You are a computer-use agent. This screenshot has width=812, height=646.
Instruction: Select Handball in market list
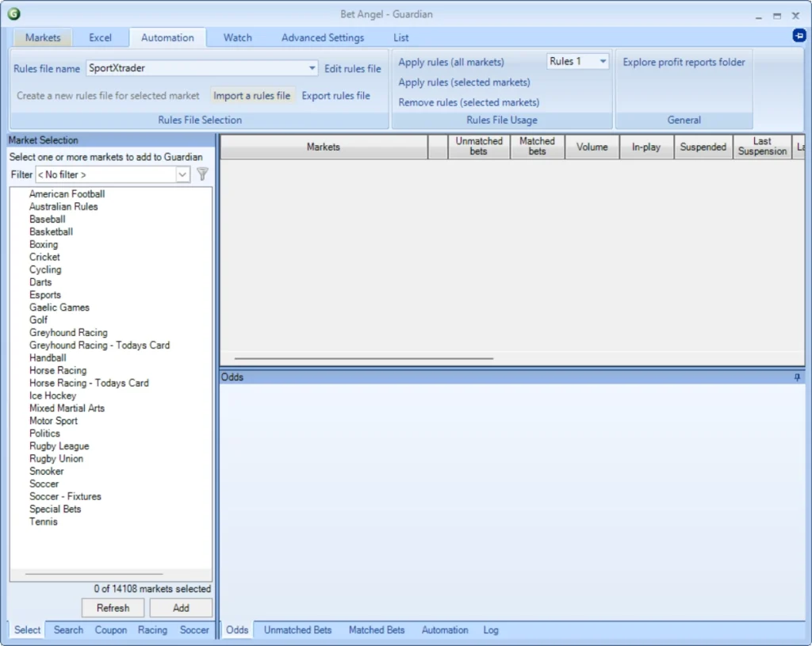coord(48,357)
